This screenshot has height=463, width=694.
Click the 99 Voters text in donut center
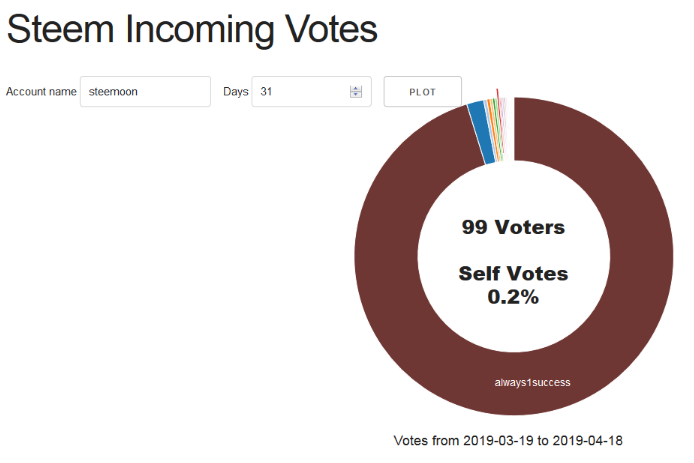[513, 227]
